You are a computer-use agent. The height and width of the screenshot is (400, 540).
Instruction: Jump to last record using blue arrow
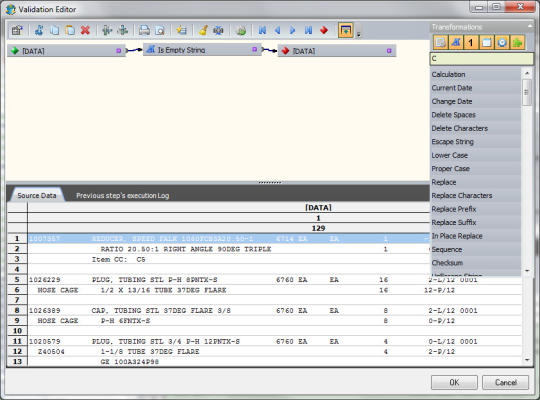[x=308, y=30]
